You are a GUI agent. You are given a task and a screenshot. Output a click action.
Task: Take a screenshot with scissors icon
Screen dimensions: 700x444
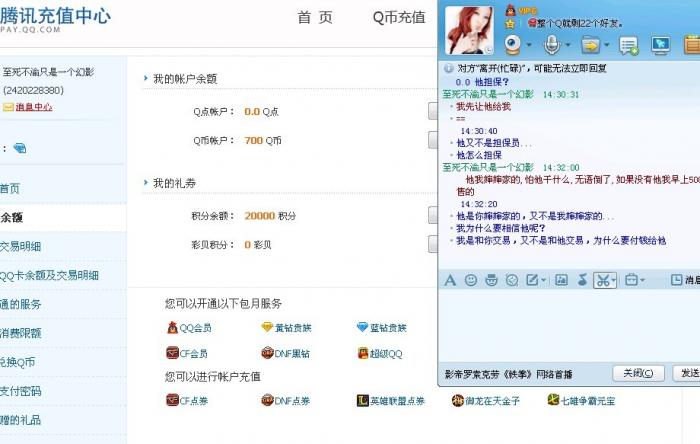tap(602, 281)
